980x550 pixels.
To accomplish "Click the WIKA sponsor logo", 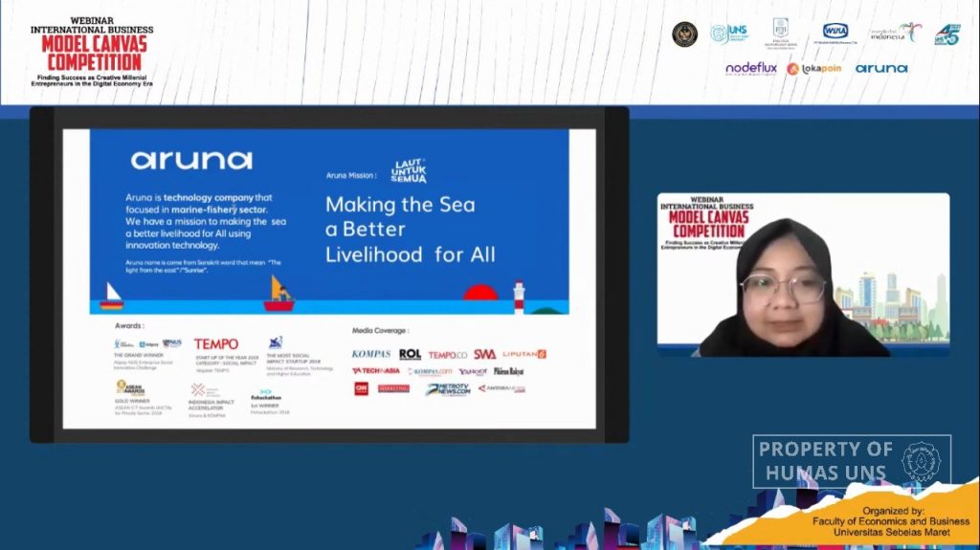I will point(835,33).
